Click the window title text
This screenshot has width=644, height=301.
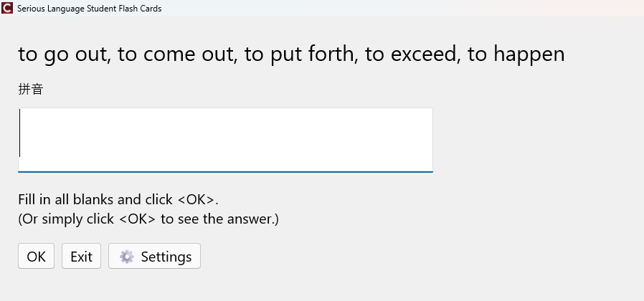pyautogui.click(x=89, y=9)
